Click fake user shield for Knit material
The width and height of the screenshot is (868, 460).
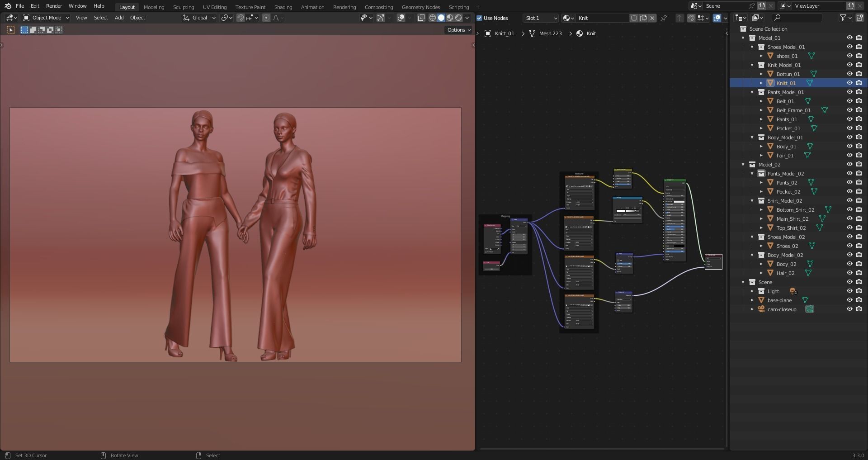pos(634,18)
